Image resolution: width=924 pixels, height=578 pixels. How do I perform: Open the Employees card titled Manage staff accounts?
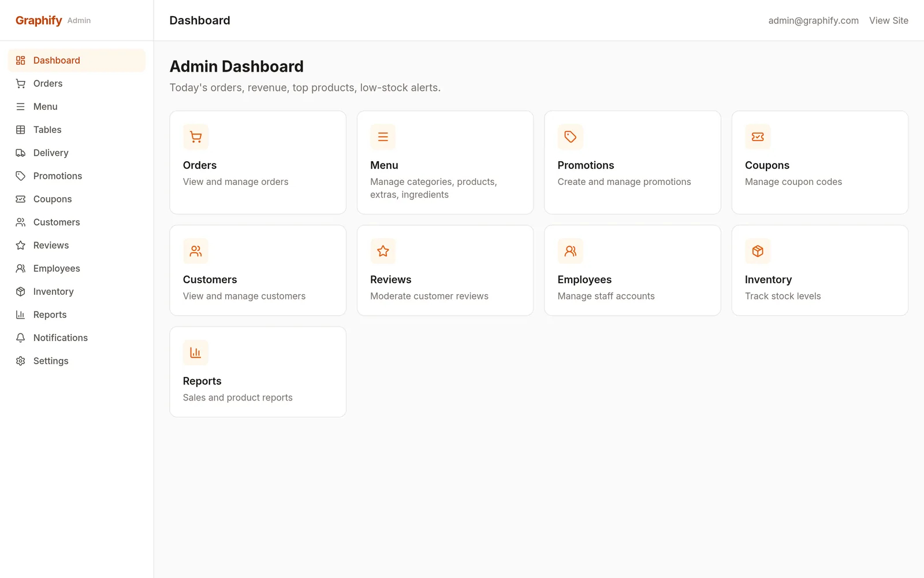tap(632, 271)
